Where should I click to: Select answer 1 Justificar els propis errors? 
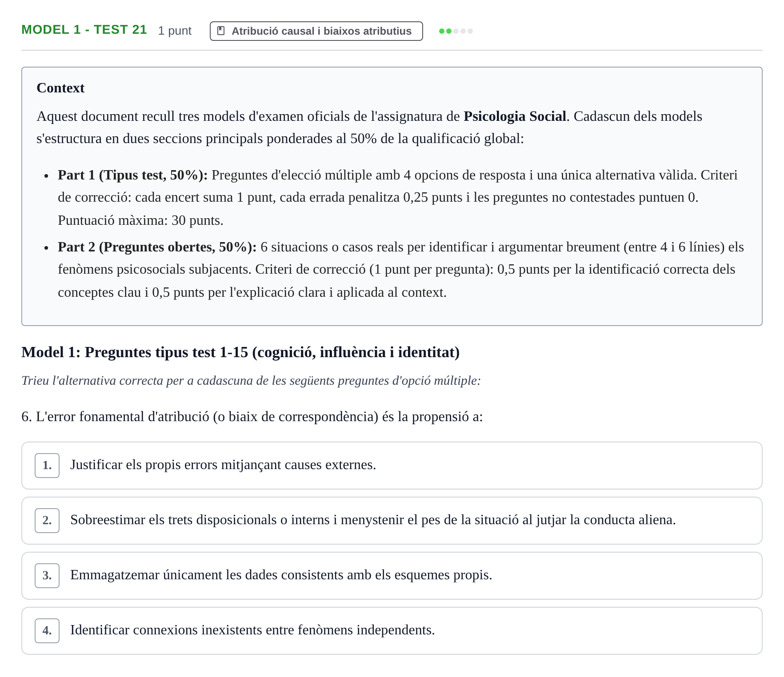pos(392,466)
